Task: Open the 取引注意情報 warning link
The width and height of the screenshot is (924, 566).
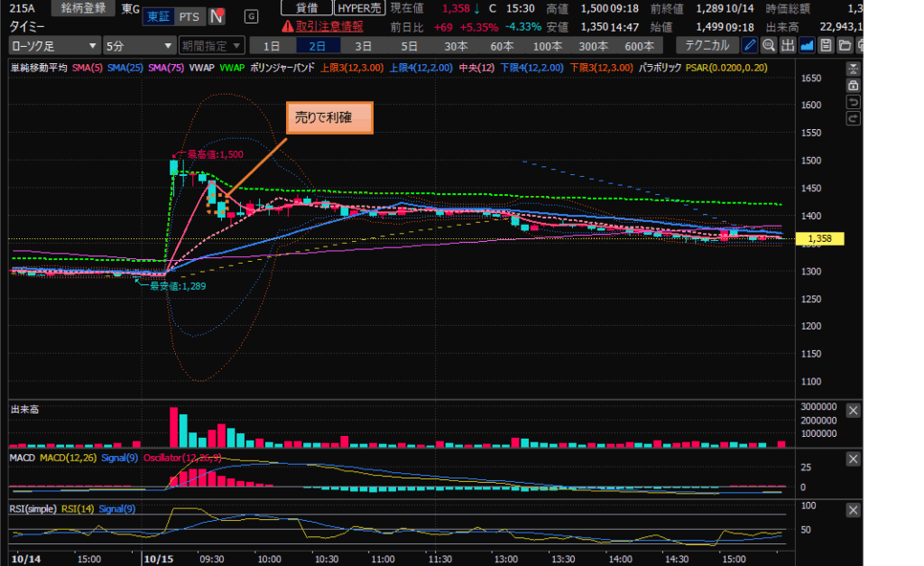Action: pos(322,26)
